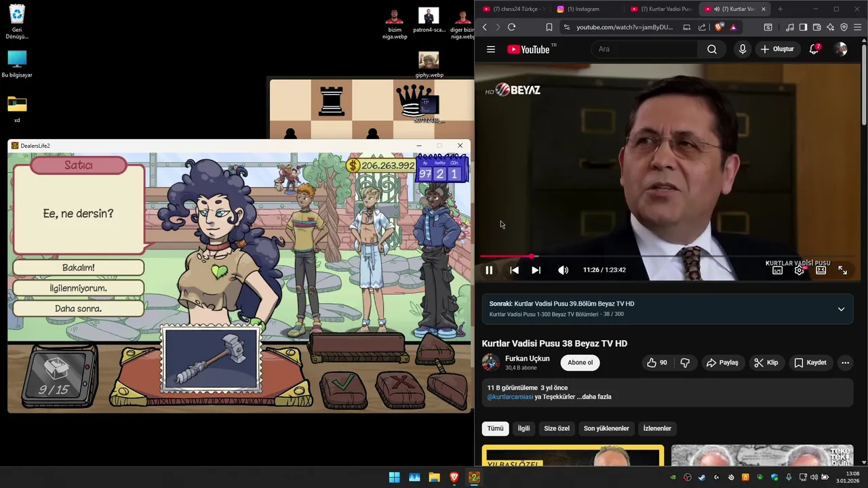Open Brave Rewards triangle icon
Image resolution: width=868 pixels, height=488 pixels.
(x=733, y=27)
